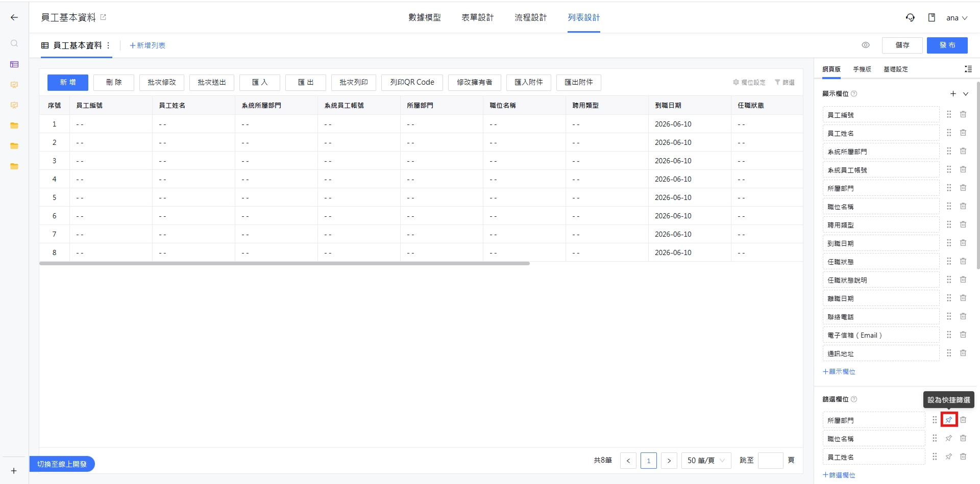The image size is (980, 484).
Task: Open 欄位設定 column settings
Action: coord(749,82)
